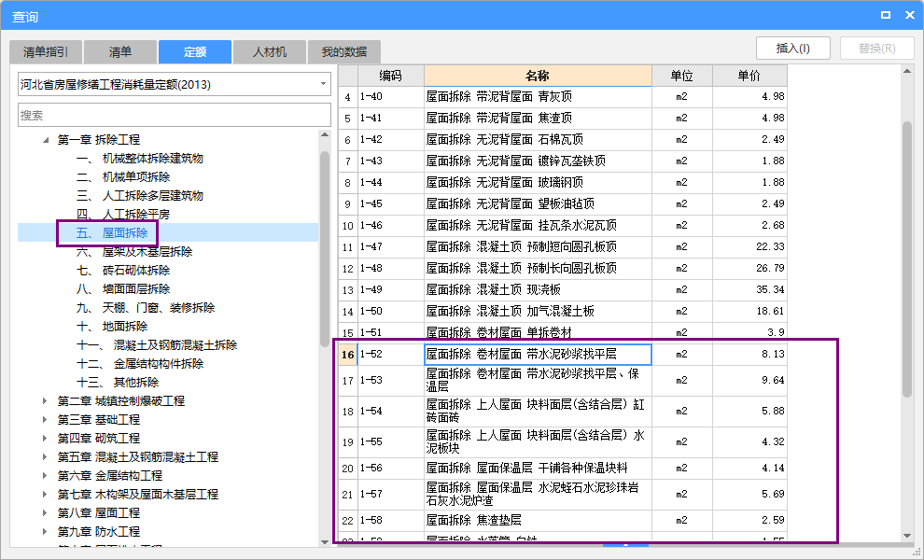The image size is (924, 560).
Task: Select 五、屋面拆除
Action: point(112,232)
